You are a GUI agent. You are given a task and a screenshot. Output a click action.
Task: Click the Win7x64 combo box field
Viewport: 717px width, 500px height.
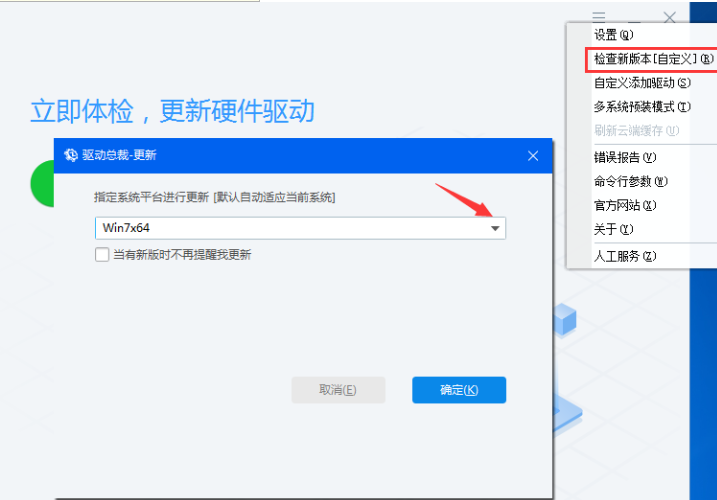[x=300, y=228]
